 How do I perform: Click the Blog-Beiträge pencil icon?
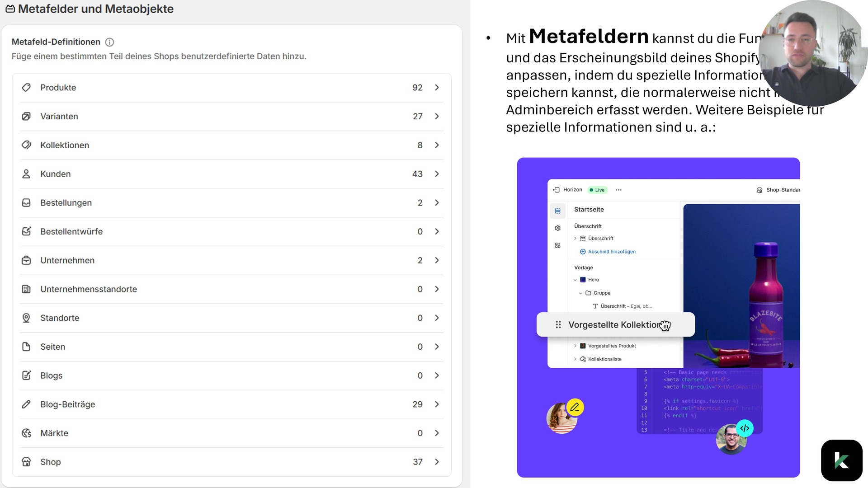coord(26,404)
